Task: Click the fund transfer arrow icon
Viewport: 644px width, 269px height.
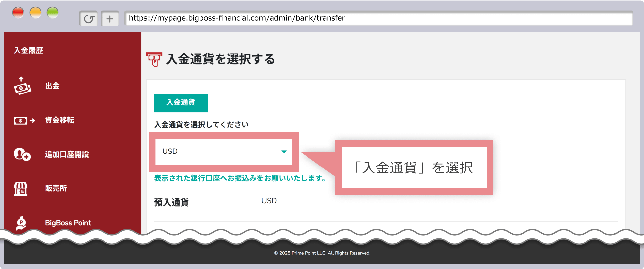Action: coord(24,120)
